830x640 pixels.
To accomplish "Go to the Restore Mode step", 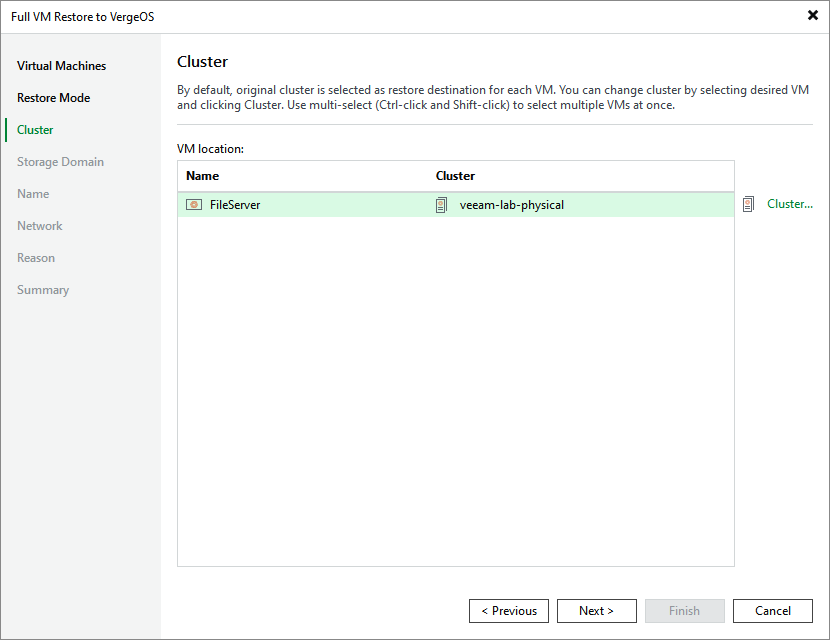I will (53, 98).
